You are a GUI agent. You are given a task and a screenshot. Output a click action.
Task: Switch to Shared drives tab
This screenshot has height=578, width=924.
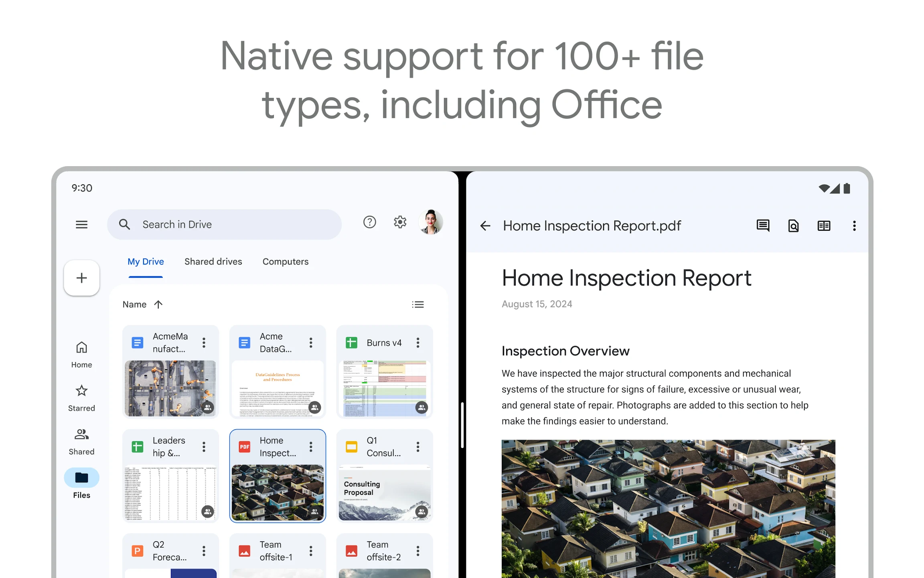point(213,262)
